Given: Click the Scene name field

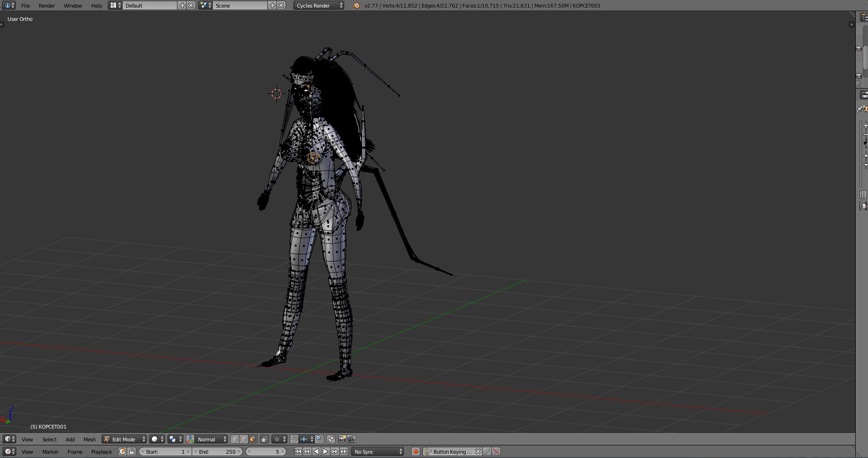Looking at the screenshot, I should [240, 5].
